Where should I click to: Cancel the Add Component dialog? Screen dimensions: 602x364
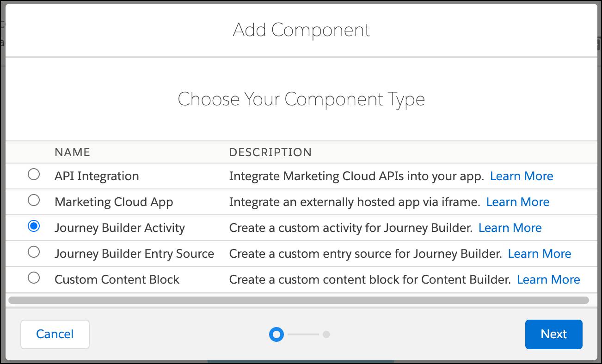point(55,334)
